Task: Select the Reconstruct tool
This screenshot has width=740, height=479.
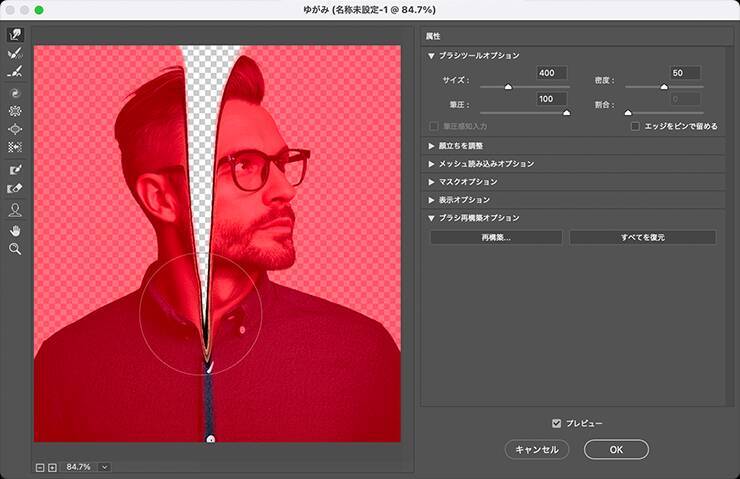Action: pyautogui.click(x=15, y=53)
